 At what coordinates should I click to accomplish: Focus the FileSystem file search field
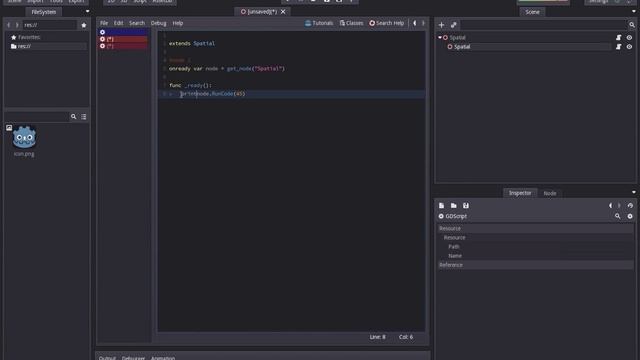point(37,117)
